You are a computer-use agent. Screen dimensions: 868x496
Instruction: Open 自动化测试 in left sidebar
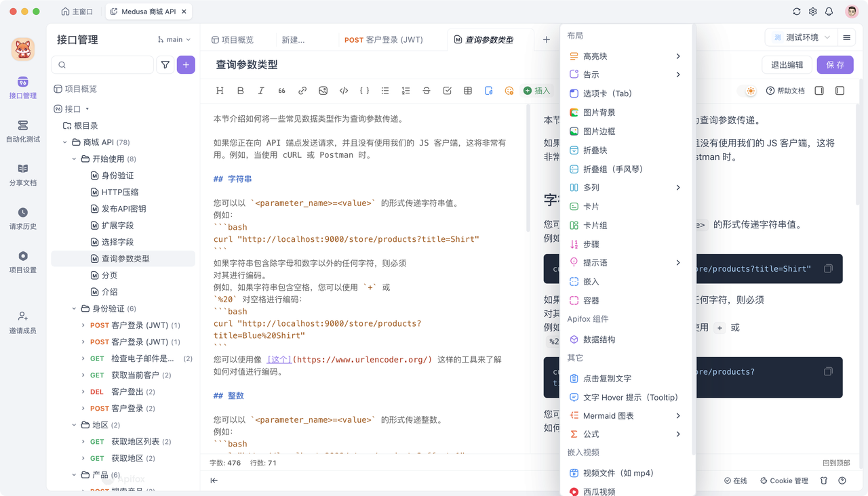[x=23, y=131]
